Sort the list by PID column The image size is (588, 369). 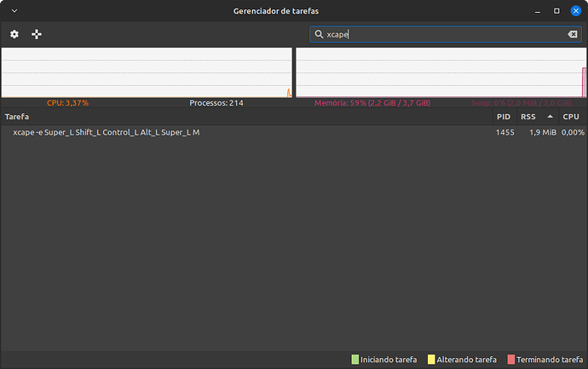tap(504, 116)
